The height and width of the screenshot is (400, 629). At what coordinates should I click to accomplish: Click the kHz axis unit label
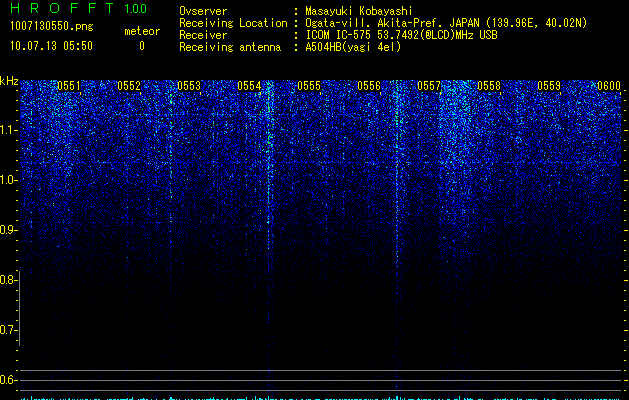click(x=9, y=81)
